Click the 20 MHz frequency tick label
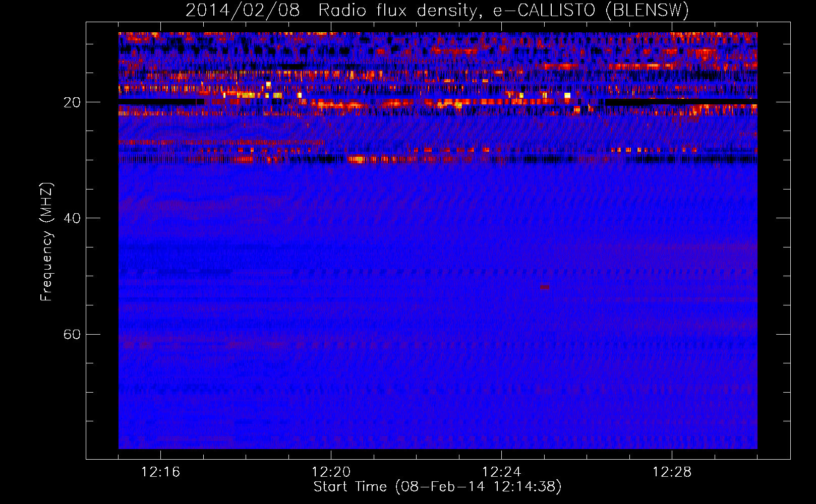Screen dimensions: 816x504 (x=72, y=102)
